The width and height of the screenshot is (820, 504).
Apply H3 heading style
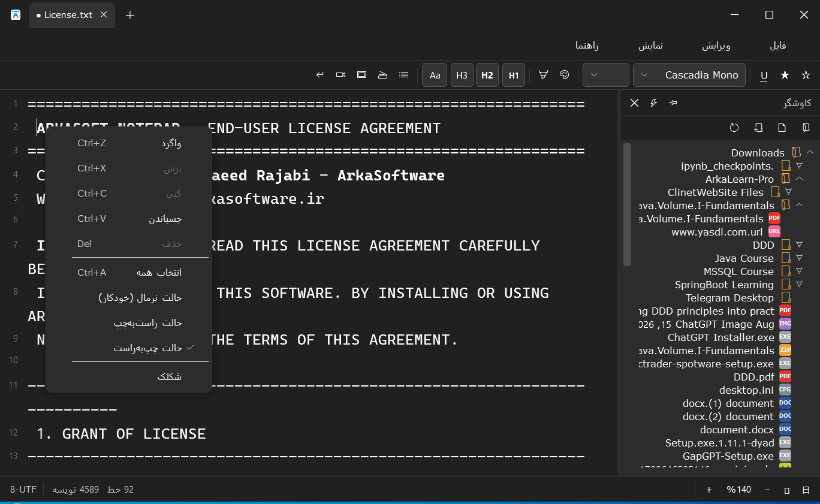pos(462,75)
